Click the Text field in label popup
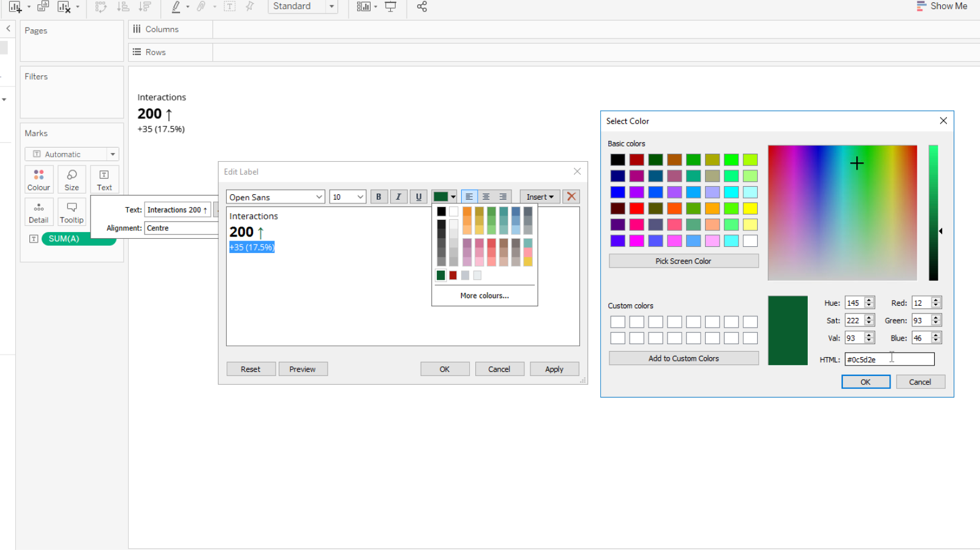The image size is (980, 550). click(x=178, y=210)
